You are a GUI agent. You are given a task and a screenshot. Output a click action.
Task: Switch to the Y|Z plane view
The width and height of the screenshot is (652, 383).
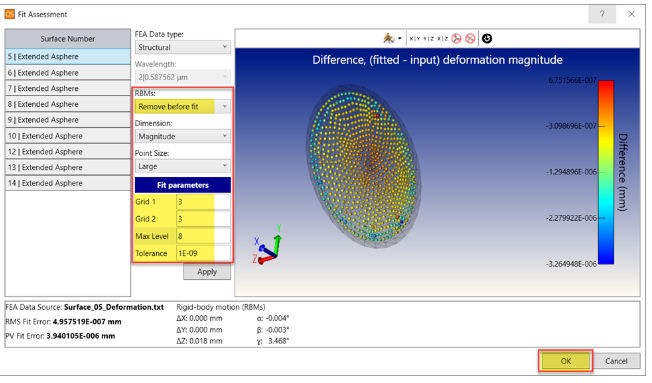(x=428, y=39)
